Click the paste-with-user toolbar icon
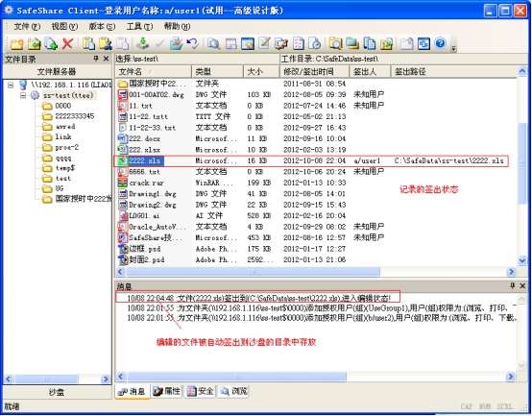Viewport: 532px width, 416px height. pos(106,44)
